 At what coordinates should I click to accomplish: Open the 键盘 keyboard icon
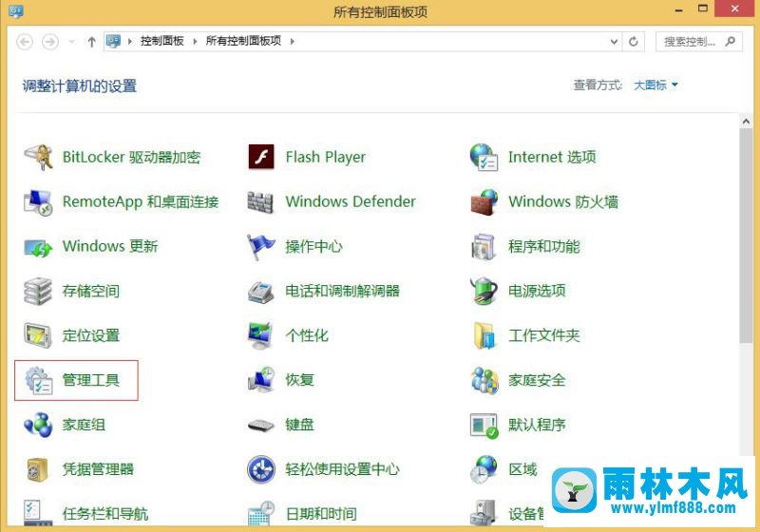pyautogui.click(x=260, y=426)
